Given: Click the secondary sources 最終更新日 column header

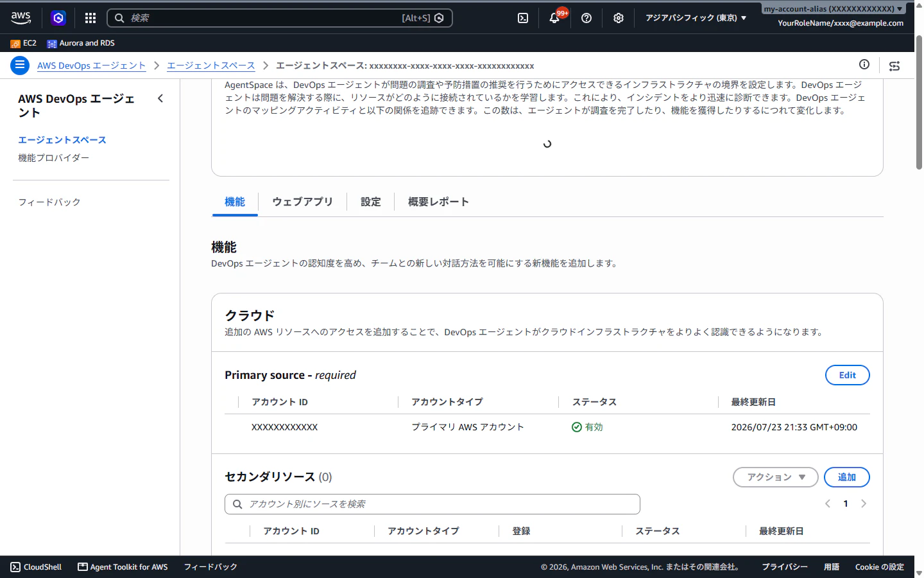Looking at the screenshot, I should [x=781, y=531].
